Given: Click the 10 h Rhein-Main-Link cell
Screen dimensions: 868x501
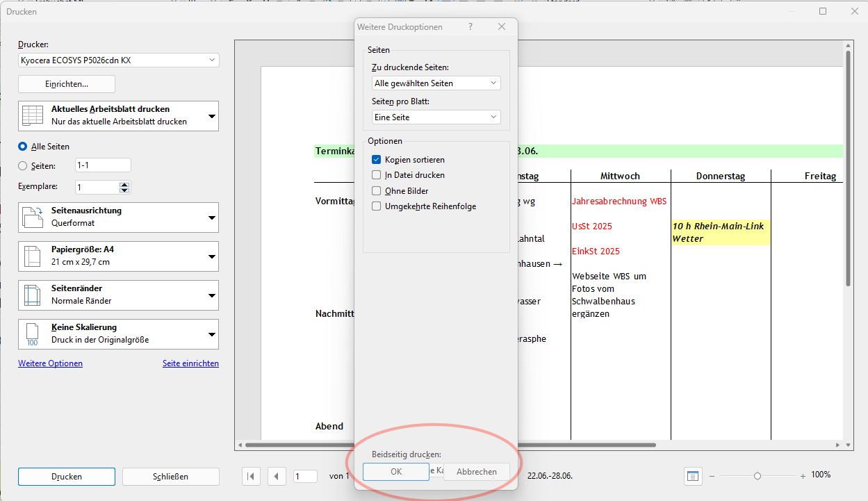Looking at the screenshot, I should 721,233.
